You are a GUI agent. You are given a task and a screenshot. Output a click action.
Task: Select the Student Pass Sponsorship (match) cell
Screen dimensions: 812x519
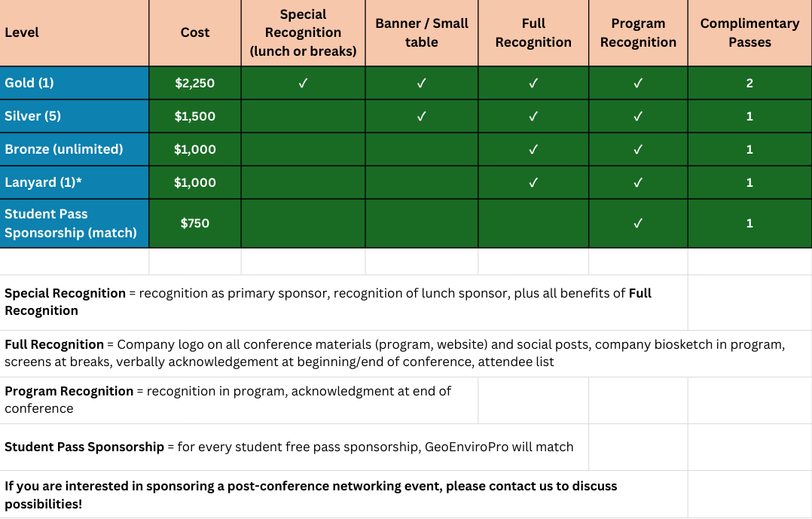coord(71,223)
